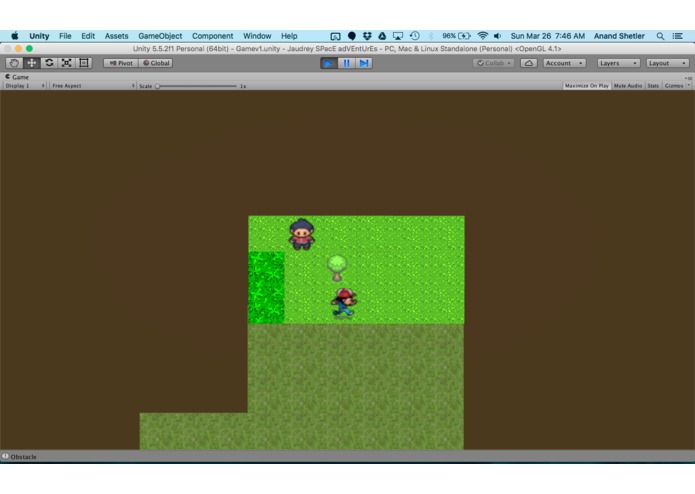
Task: Select the Move tool
Action: coord(31,63)
